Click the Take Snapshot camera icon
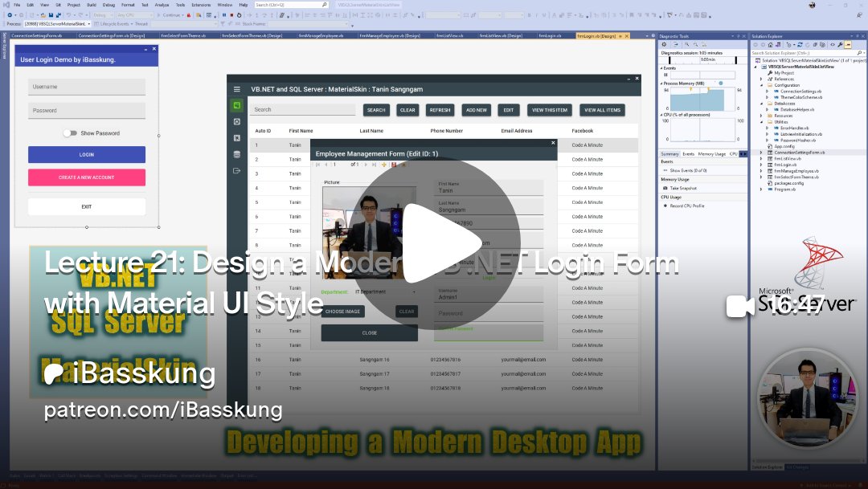Screen dimensions: 868x489 tap(665, 188)
